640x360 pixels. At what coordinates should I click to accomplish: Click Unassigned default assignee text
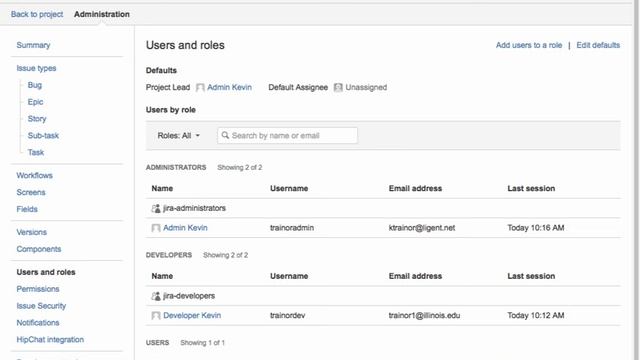(366, 87)
